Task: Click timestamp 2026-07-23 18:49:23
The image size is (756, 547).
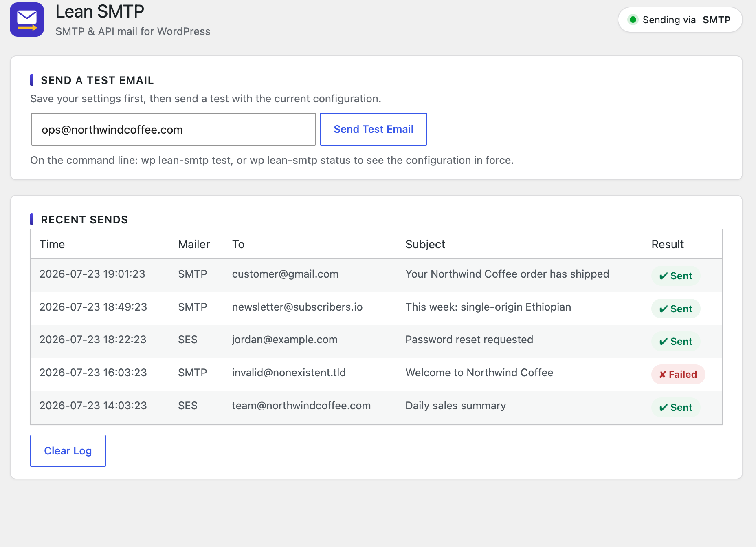Action: point(93,307)
